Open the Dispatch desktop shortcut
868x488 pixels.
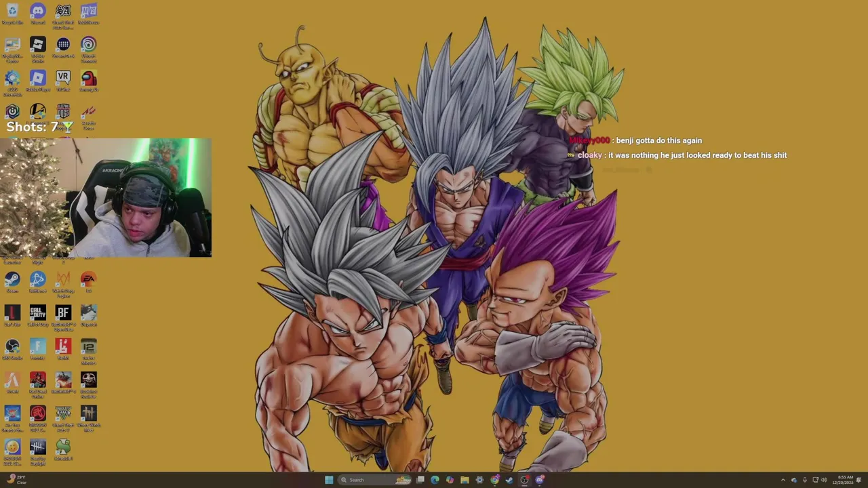(x=88, y=316)
